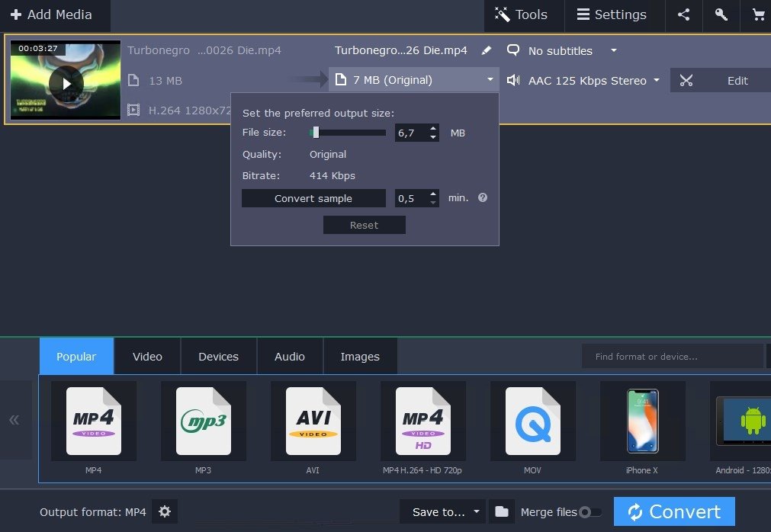The image size is (771, 532).
Task: Select the MOV QuickTime format icon
Action: (x=532, y=421)
